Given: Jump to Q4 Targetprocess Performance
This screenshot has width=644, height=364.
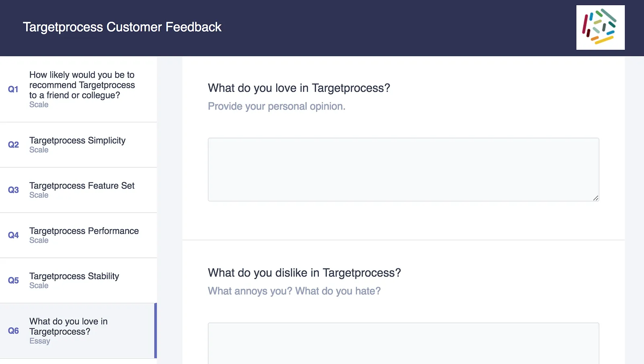Looking at the screenshot, I should pos(78,235).
